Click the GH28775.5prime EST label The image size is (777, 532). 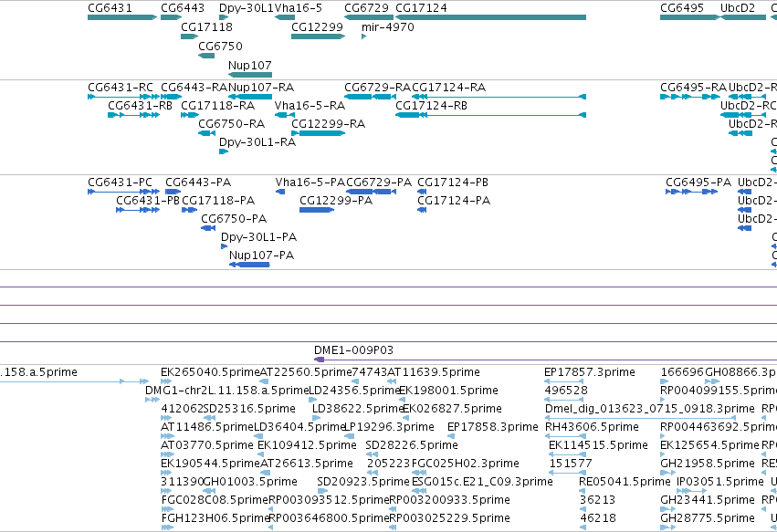pyautogui.click(x=708, y=518)
